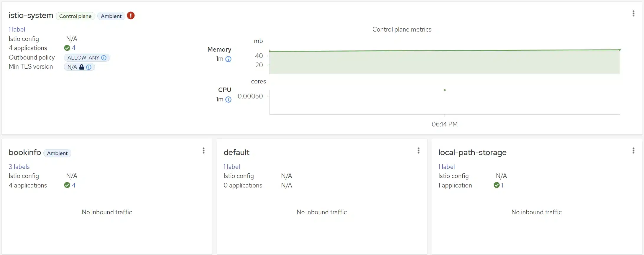Click green healthy check icon in bookinfo
Viewport: 644px width, 255px height.
click(67, 185)
